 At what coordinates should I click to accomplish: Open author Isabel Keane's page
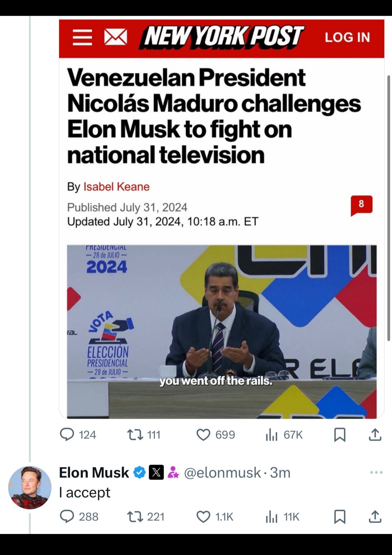[x=117, y=187]
